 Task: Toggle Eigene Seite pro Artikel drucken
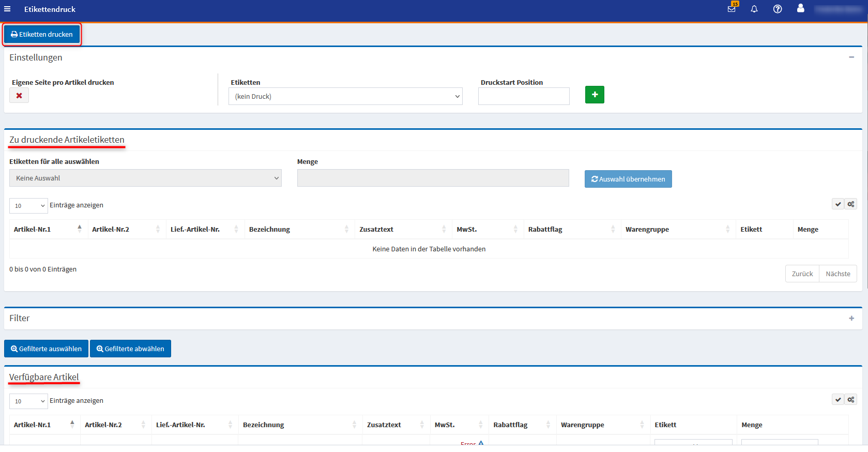click(x=19, y=96)
